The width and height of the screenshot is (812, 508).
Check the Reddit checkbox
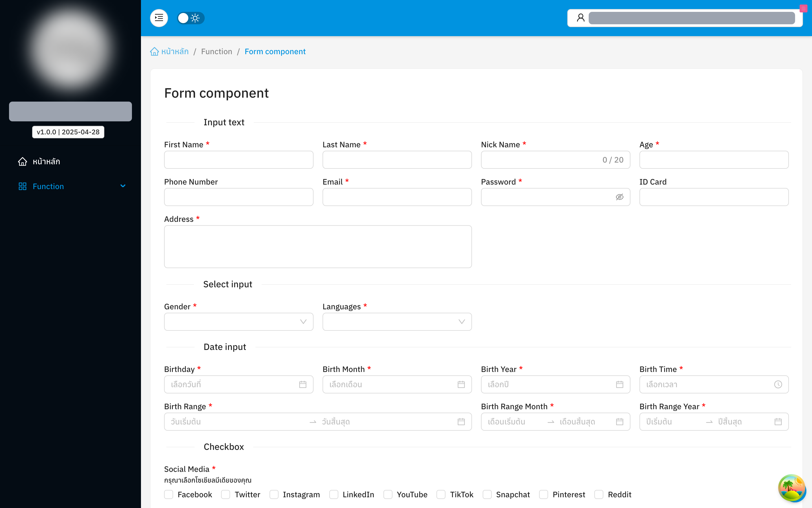click(599, 494)
